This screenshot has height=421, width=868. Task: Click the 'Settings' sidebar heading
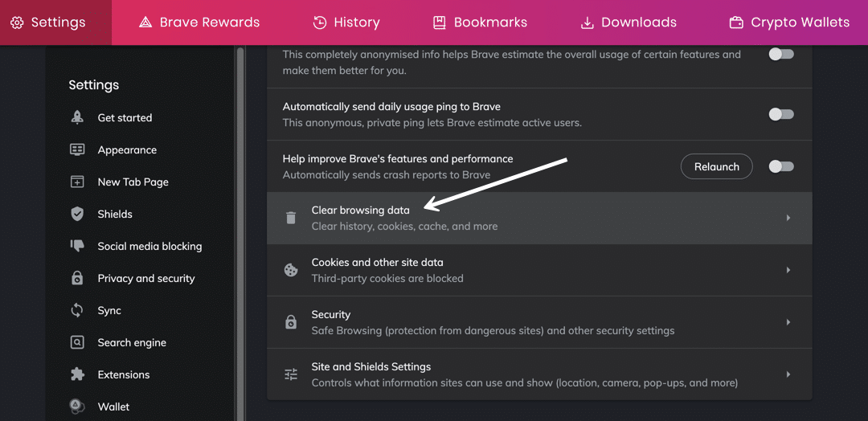pyautogui.click(x=93, y=85)
